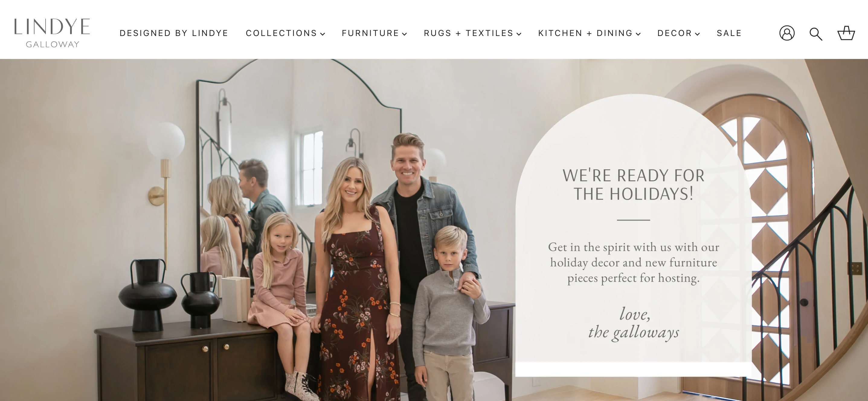
Task: Expand the Collections dropdown chevron
Action: point(323,34)
